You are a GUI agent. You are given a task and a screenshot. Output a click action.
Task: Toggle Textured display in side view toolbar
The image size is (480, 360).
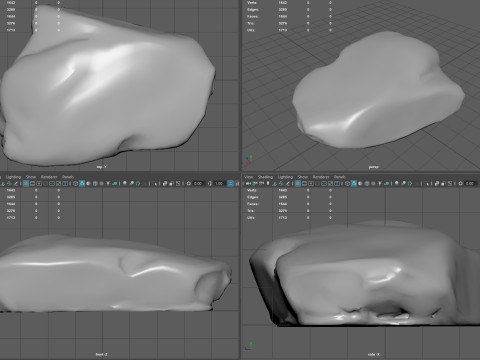point(373,183)
